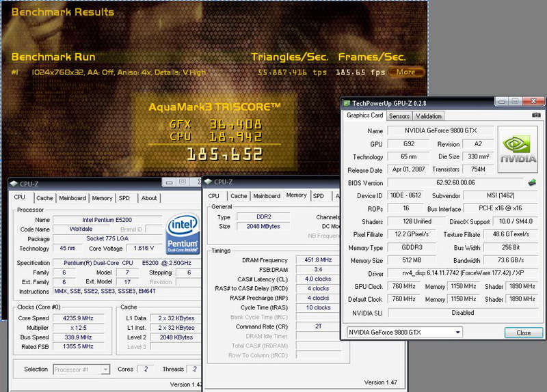This screenshot has width=547, height=392.
Task: Click the Memory CPU-Z window title icon
Action: coord(209,182)
